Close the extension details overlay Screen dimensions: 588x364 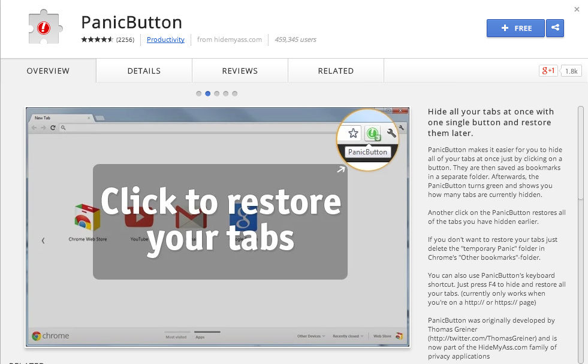(x=577, y=10)
